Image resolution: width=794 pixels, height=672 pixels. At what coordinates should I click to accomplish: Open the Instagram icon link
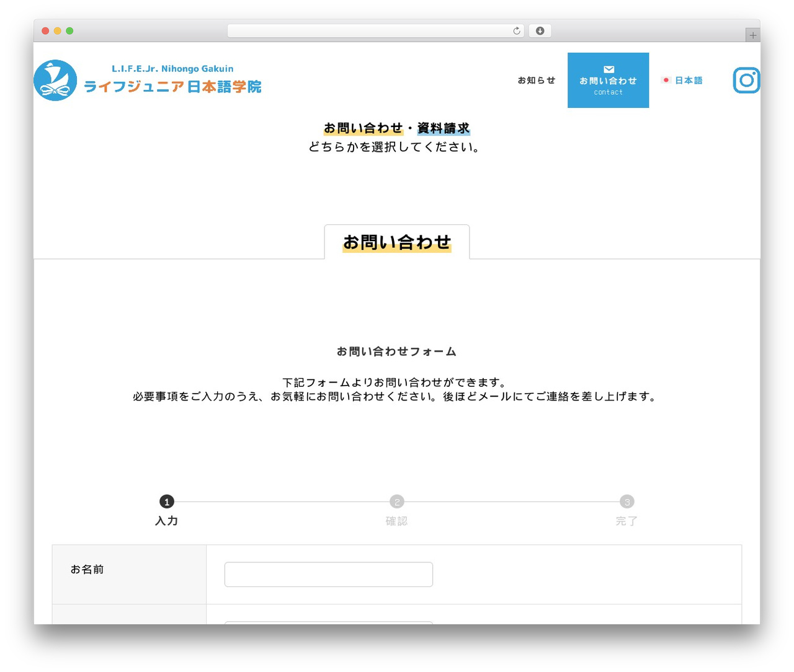[746, 81]
